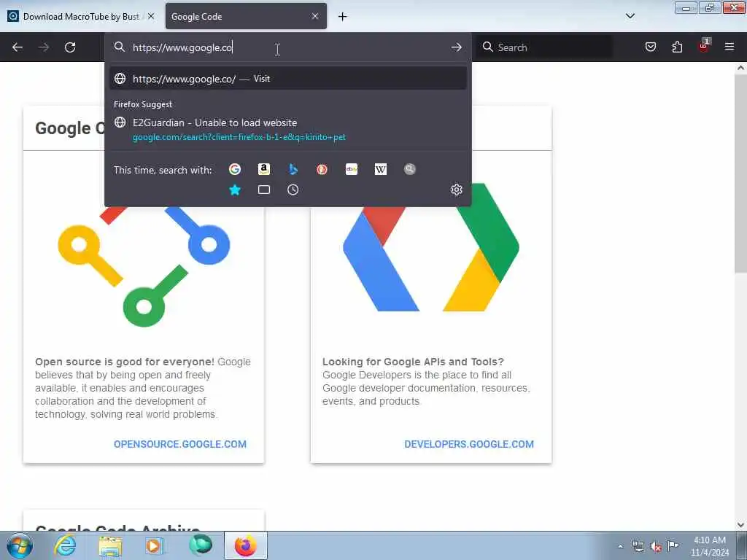Click the Go arrow in the address bar
The height and width of the screenshot is (560, 747).
pos(457,47)
